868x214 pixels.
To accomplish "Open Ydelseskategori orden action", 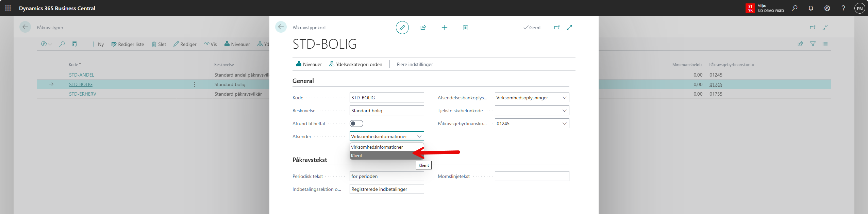I will point(355,64).
